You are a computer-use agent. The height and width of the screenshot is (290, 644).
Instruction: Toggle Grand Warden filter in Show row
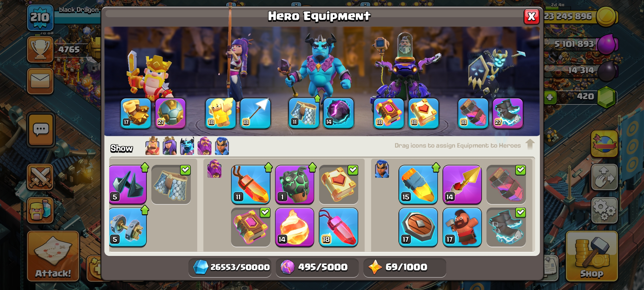[204, 146]
